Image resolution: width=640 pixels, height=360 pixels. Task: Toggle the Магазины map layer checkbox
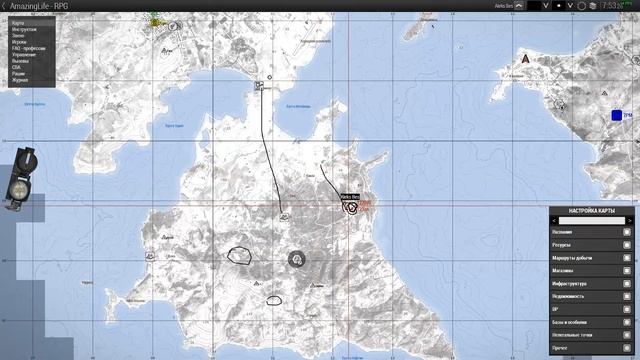pos(627,271)
